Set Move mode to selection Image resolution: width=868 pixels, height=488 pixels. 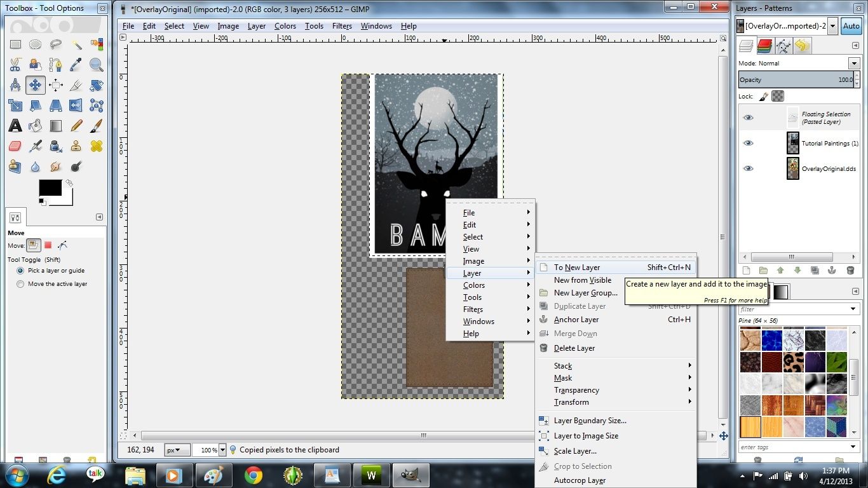click(48, 245)
